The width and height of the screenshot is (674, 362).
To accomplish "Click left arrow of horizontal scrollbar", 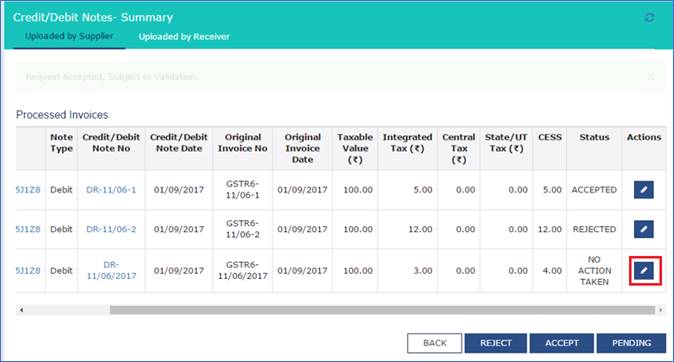I will 21,310.
